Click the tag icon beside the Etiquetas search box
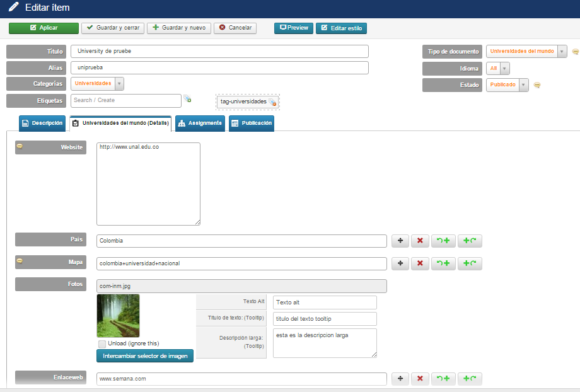The height and width of the screenshot is (392, 580). [187, 99]
